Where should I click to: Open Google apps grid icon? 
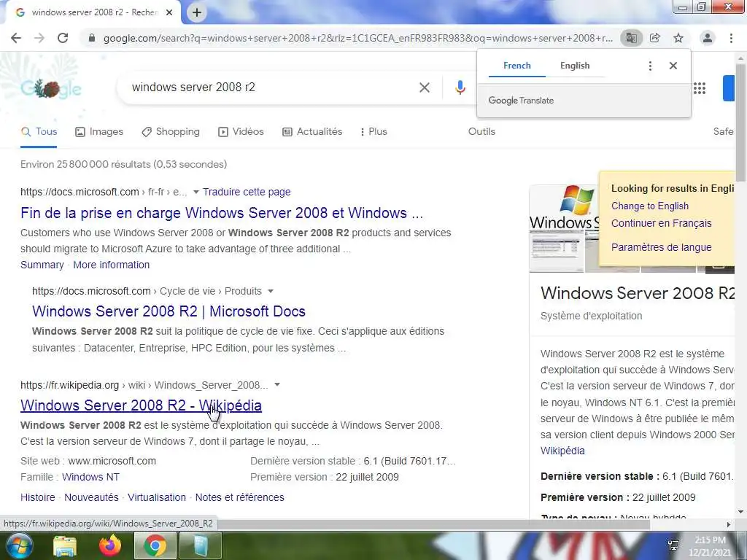click(x=700, y=88)
